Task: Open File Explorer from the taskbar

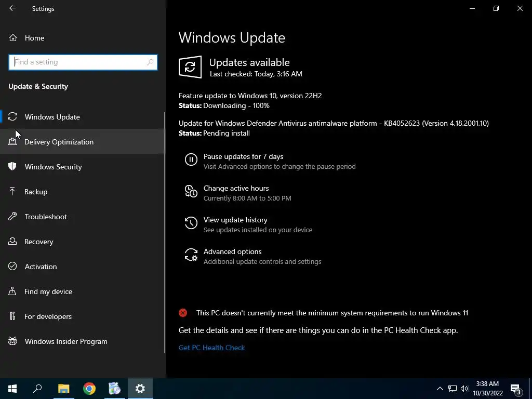Action: [63, 389]
